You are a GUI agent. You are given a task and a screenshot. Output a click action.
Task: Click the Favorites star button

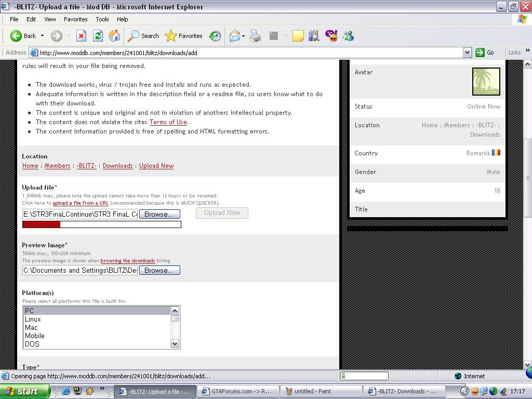click(x=184, y=36)
